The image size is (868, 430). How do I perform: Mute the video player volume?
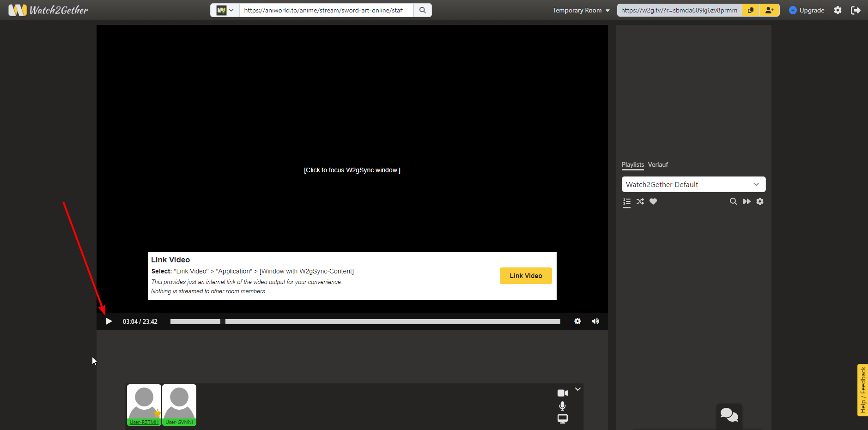pos(595,321)
